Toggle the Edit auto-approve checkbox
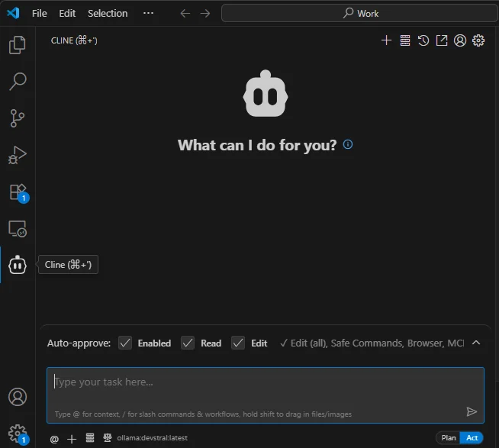The height and width of the screenshot is (448, 499). click(238, 343)
